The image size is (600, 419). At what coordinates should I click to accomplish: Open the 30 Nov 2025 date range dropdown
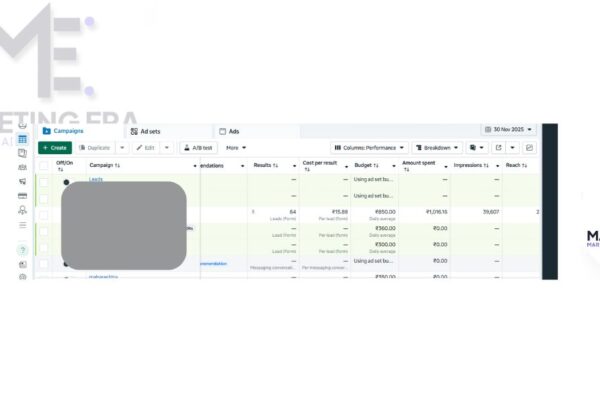(509, 130)
